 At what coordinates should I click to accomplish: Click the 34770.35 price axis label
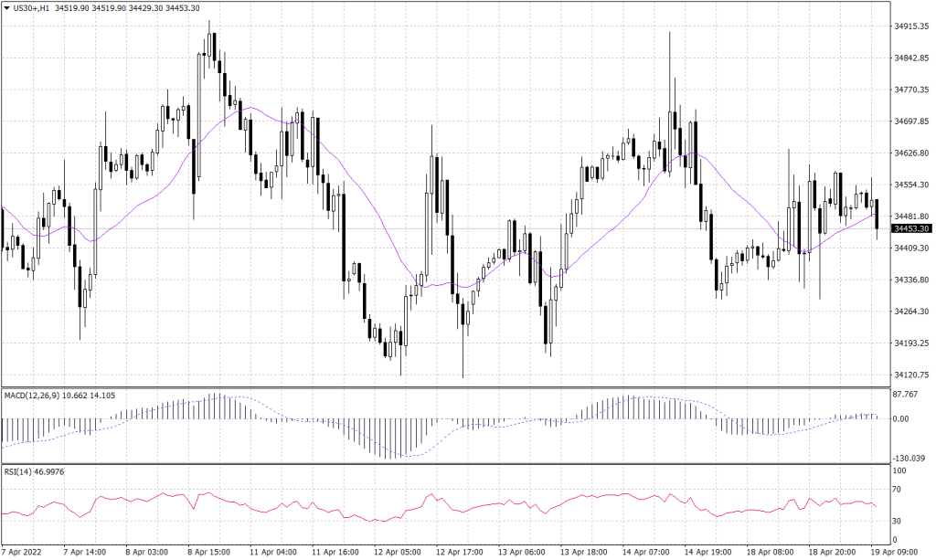click(x=911, y=90)
